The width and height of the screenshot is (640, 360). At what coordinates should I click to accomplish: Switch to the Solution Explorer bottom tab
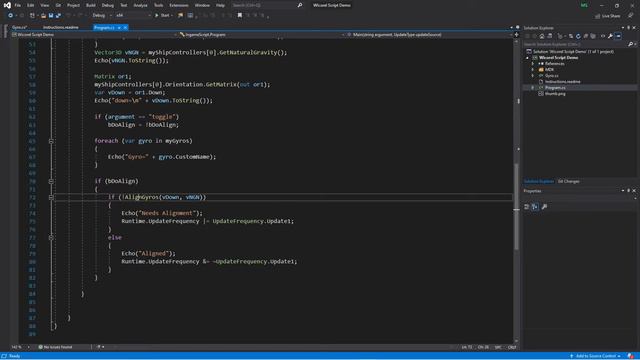click(538, 182)
